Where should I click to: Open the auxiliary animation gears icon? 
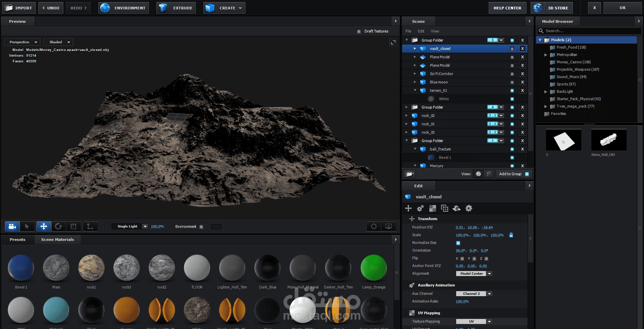(x=420, y=208)
